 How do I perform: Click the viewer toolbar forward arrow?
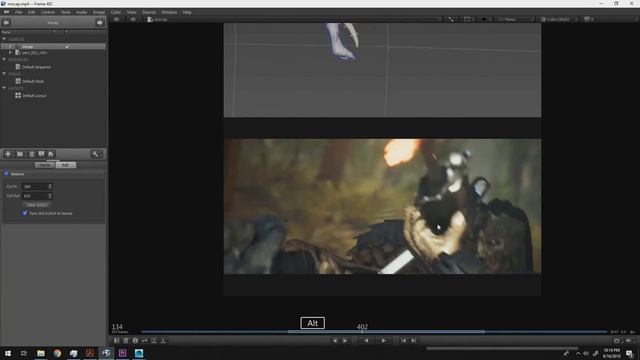tap(133, 19)
